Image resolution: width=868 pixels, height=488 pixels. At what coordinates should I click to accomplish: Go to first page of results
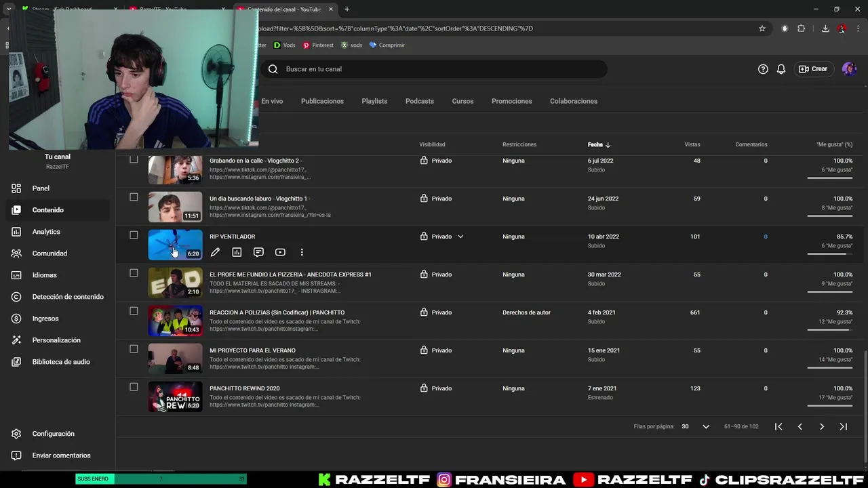coord(778,426)
